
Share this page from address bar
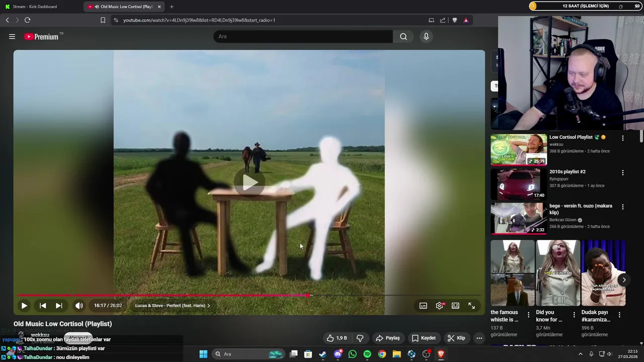point(443,20)
